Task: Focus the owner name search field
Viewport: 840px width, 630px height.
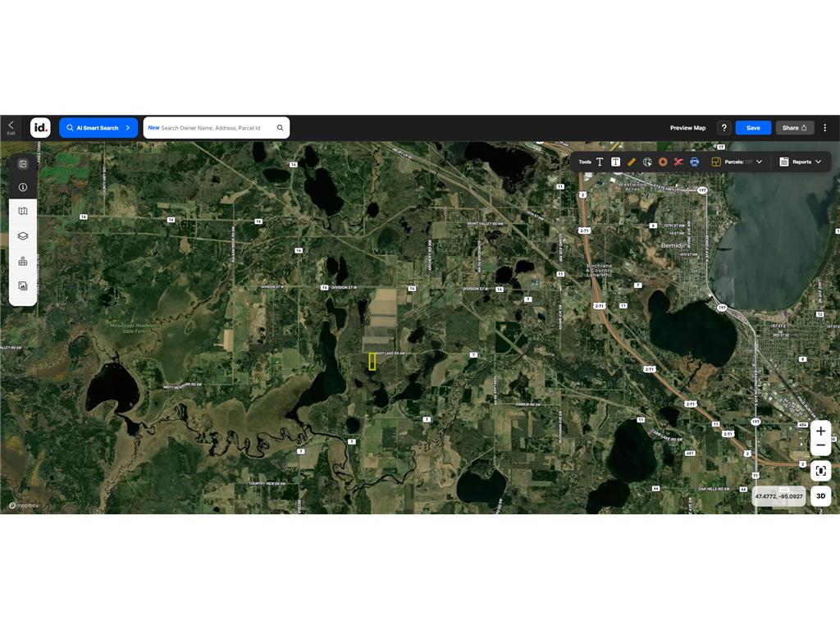Action: pos(217,128)
